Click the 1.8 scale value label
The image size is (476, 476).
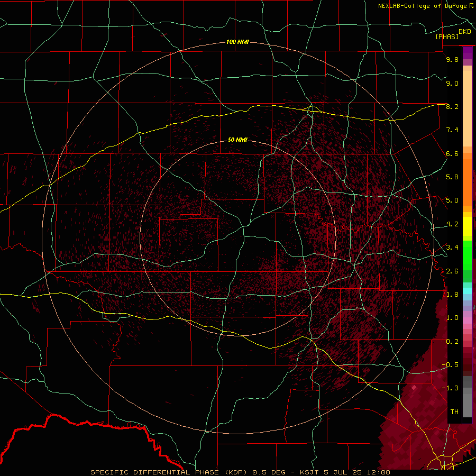pos(452,295)
